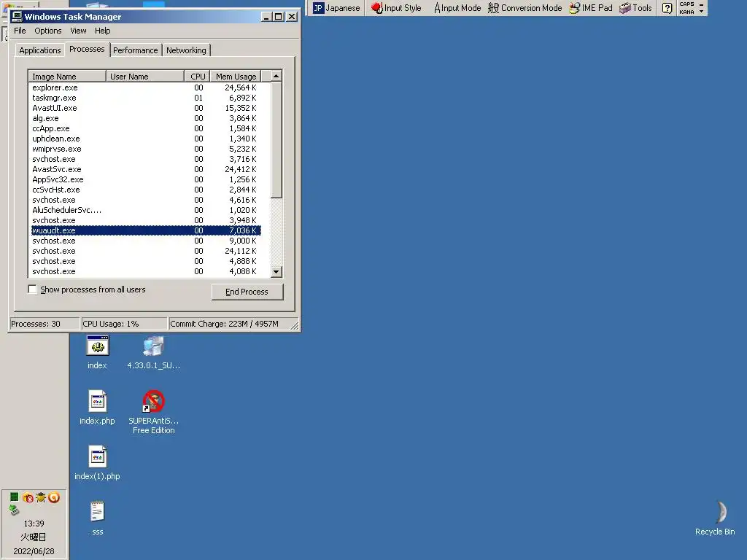
Task: Select the index.php file icon
Action: pyautogui.click(x=97, y=408)
